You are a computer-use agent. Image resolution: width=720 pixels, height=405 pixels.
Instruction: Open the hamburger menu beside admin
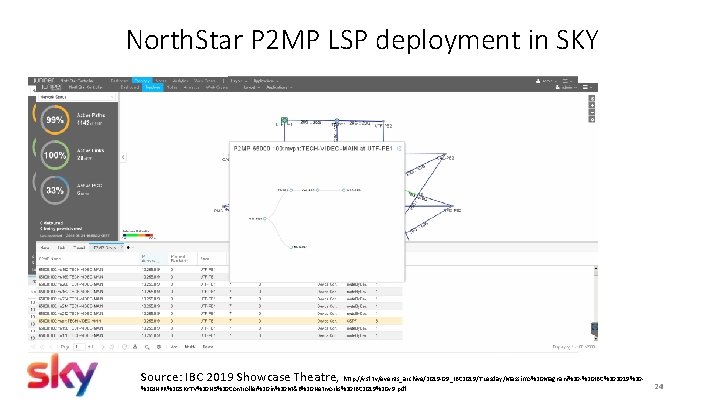[x=587, y=87]
